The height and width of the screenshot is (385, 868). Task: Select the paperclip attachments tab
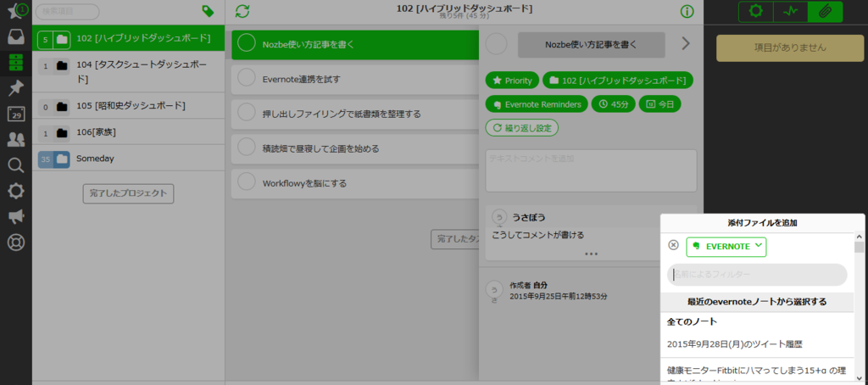click(825, 12)
